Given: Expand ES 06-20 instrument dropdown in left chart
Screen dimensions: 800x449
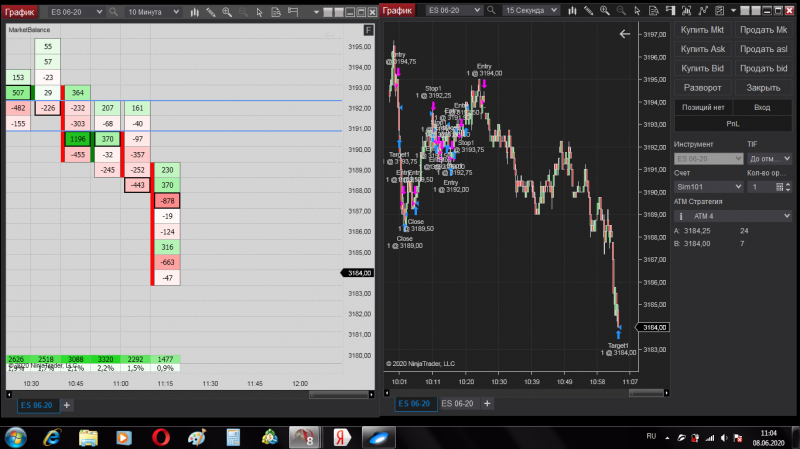Looking at the screenshot, I should point(99,12).
